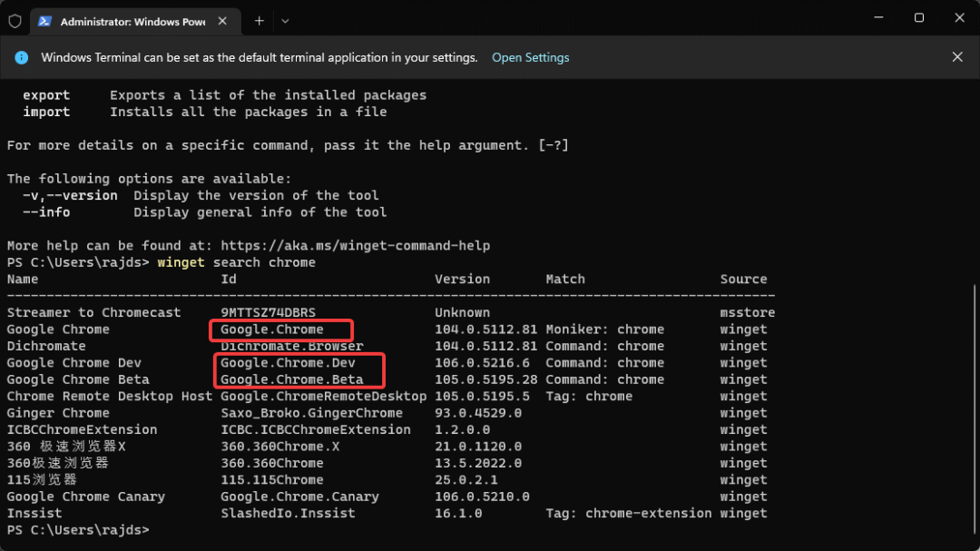The height and width of the screenshot is (551, 980).
Task: Expand the new-tab profile dropdown
Action: (285, 21)
